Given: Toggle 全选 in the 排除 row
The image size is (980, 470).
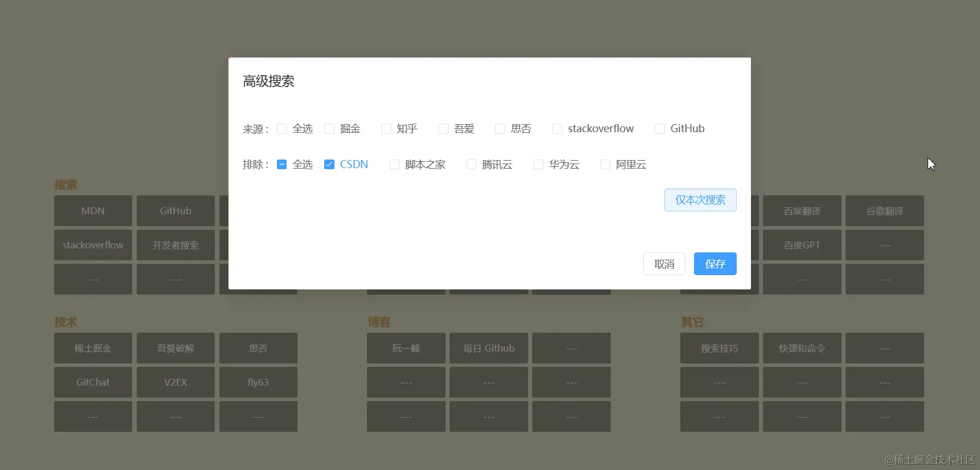Looking at the screenshot, I should point(281,165).
